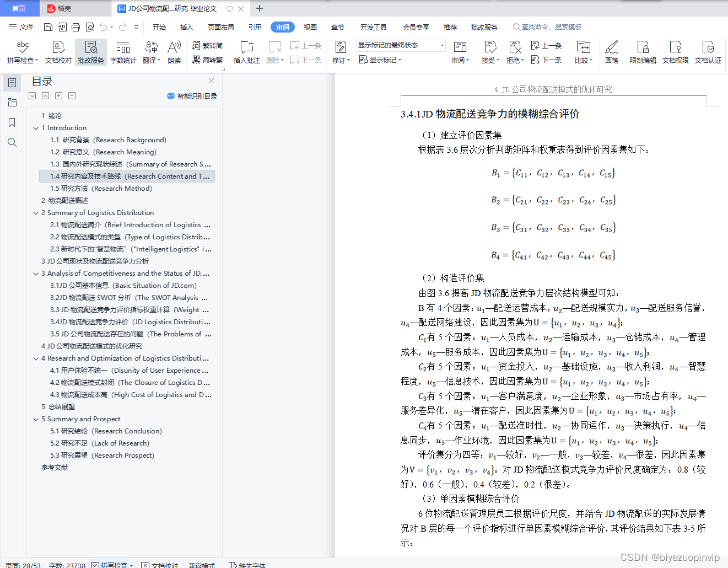Select 1.5 研究方法 outline entry
Viewport: 728px width, 568px height.
coord(101,189)
